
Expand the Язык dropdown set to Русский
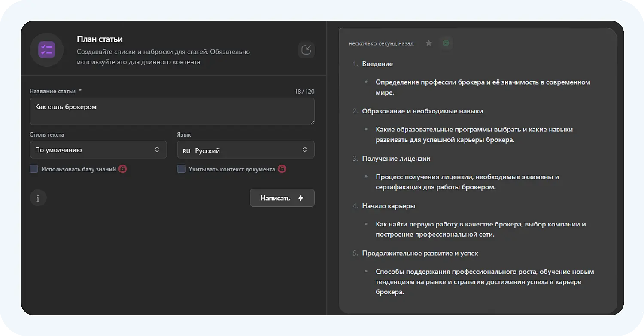[246, 150]
